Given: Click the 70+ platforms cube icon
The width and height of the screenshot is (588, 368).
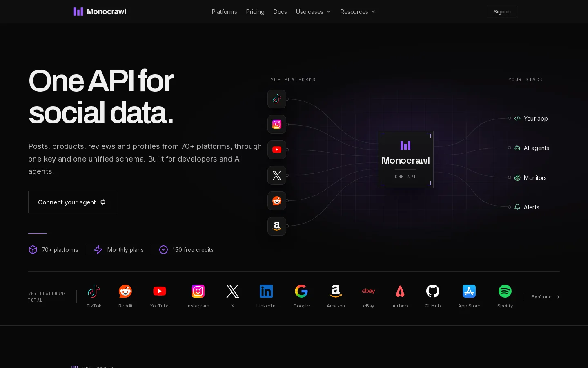Looking at the screenshot, I should 33,250.
